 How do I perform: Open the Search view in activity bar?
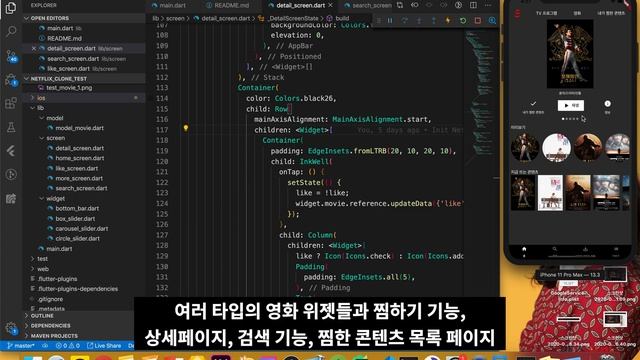pos(11,31)
